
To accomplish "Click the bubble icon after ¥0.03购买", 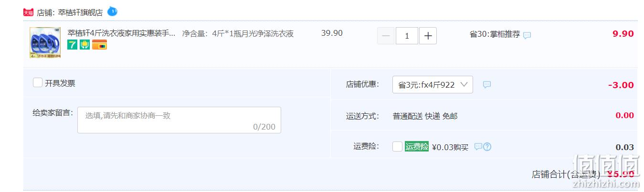I will pyautogui.click(x=478, y=147).
